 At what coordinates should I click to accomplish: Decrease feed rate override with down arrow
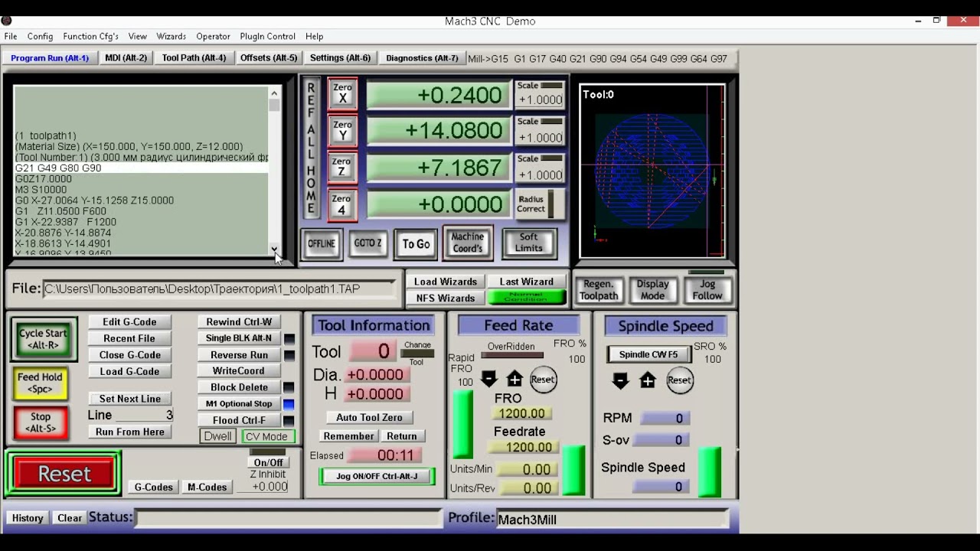(488, 379)
